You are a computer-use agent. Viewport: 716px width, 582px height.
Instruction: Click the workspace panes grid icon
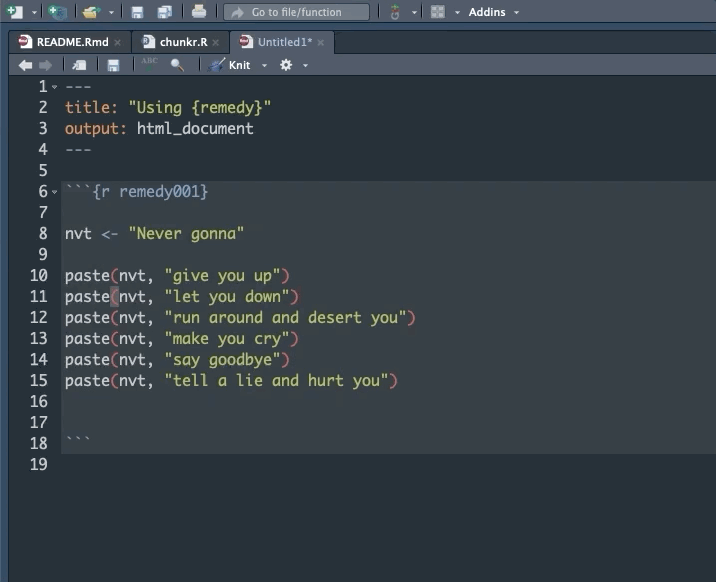point(437,12)
